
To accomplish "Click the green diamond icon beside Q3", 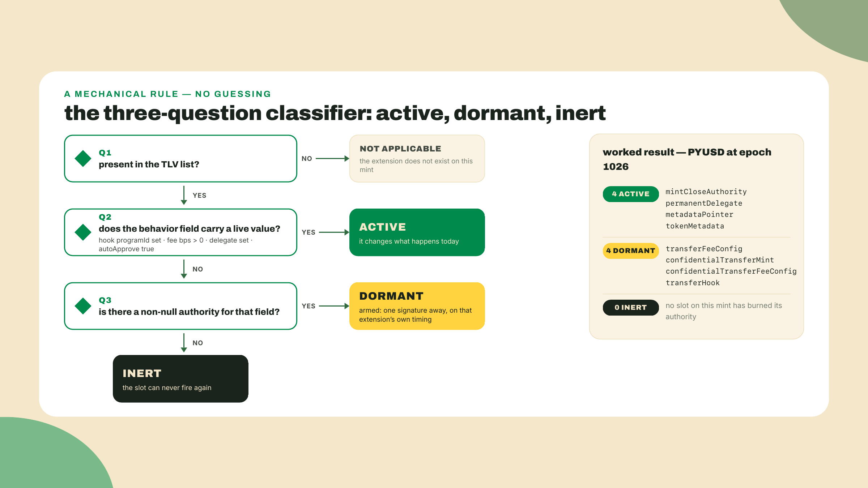I will (x=83, y=306).
